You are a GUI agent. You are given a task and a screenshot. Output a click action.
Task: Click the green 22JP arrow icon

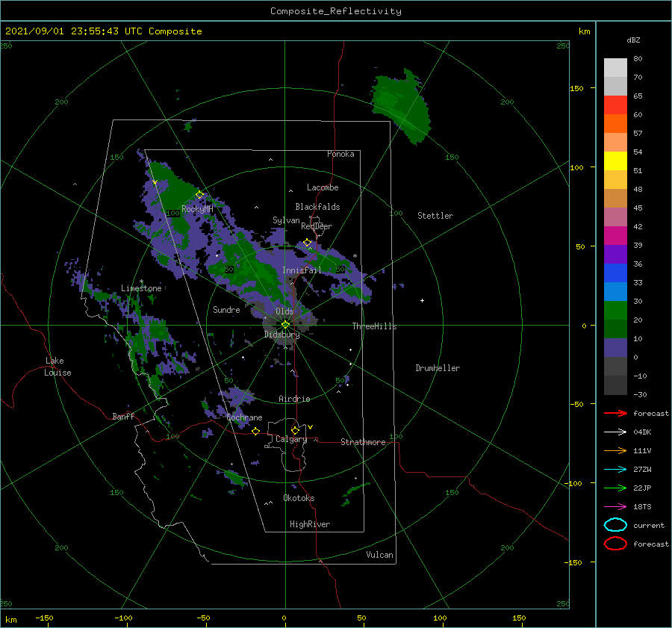pyautogui.click(x=615, y=488)
